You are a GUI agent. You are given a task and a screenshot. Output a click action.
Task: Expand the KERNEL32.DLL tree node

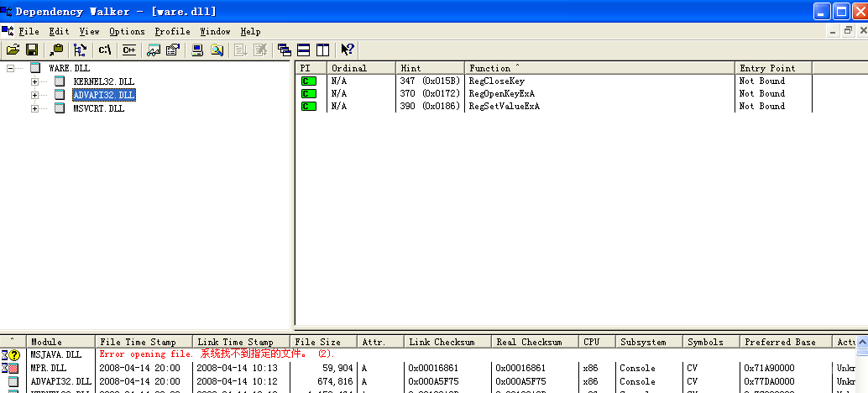point(35,82)
